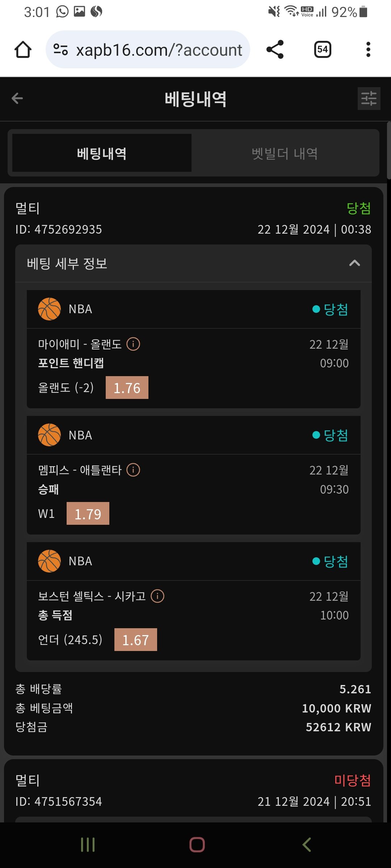The width and height of the screenshot is (391, 868).
Task: Open the browser three-dot menu
Action: 368,50
